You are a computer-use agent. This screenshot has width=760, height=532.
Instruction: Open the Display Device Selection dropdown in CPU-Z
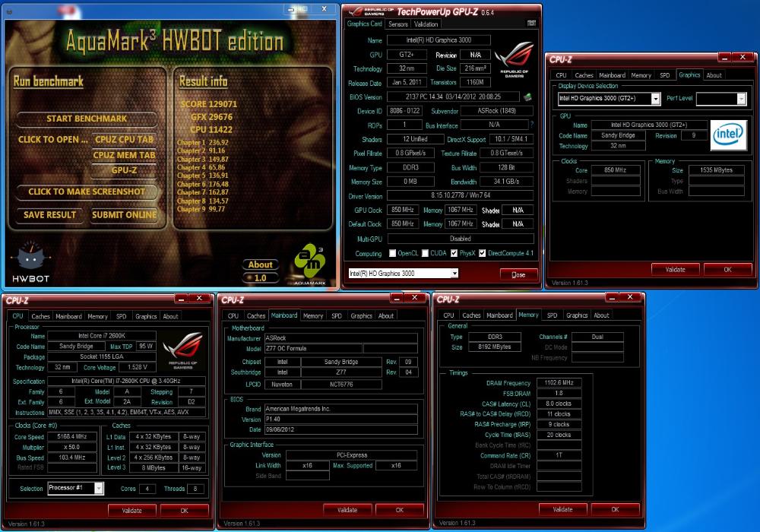[x=655, y=99]
